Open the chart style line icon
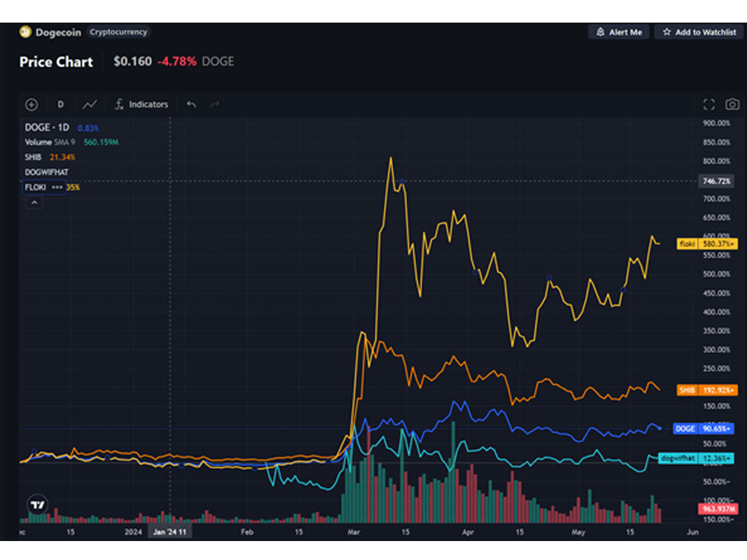 [x=90, y=104]
